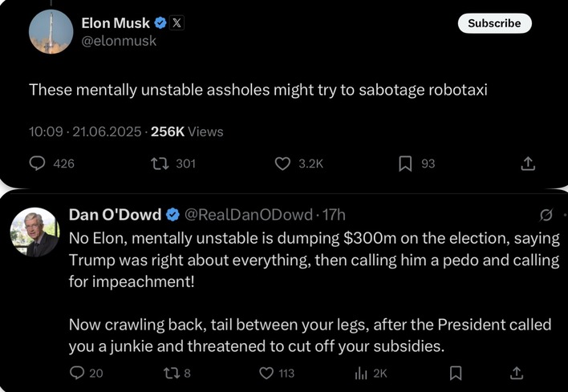Image resolution: width=568 pixels, height=392 pixels.
Task: Share Elon Musk's tweet via share icon
Action: pos(527,164)
